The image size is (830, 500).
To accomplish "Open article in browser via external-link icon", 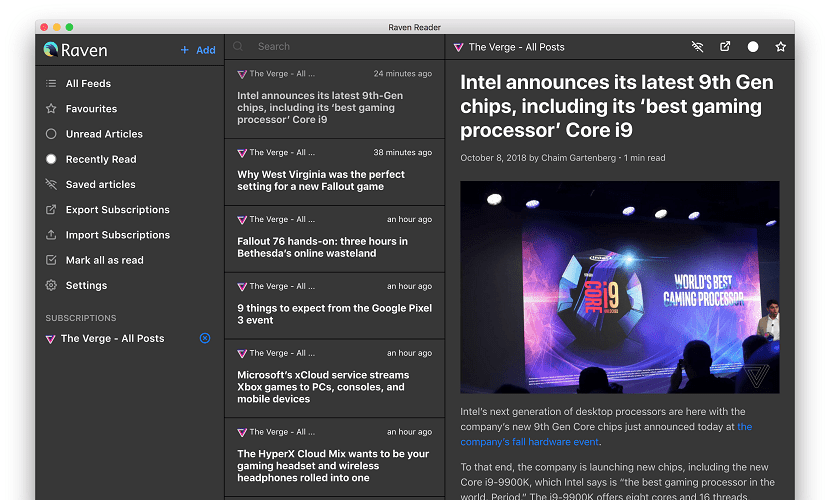I will click(x=725, y=47).
